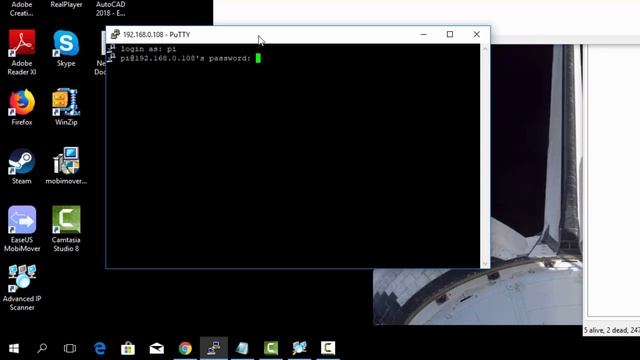Open Microsoft Store taskbar icon
This screenshot has height=360, width=640.
128,348
